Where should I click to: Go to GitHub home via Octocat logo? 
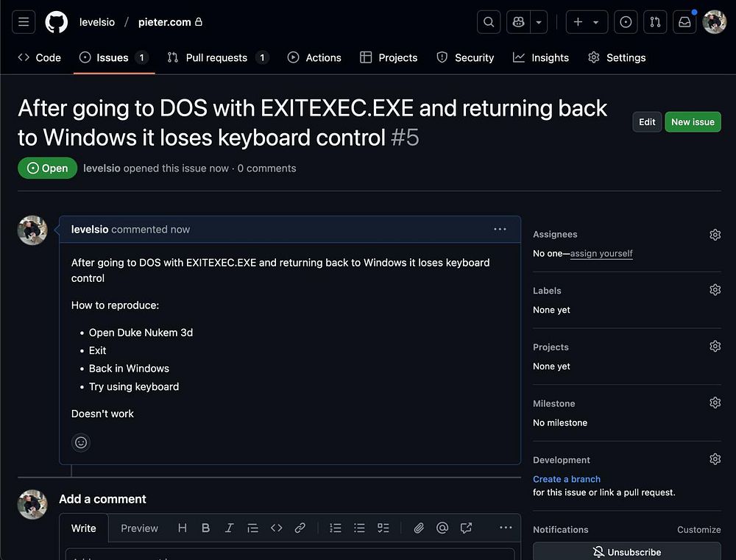point(57,22)
